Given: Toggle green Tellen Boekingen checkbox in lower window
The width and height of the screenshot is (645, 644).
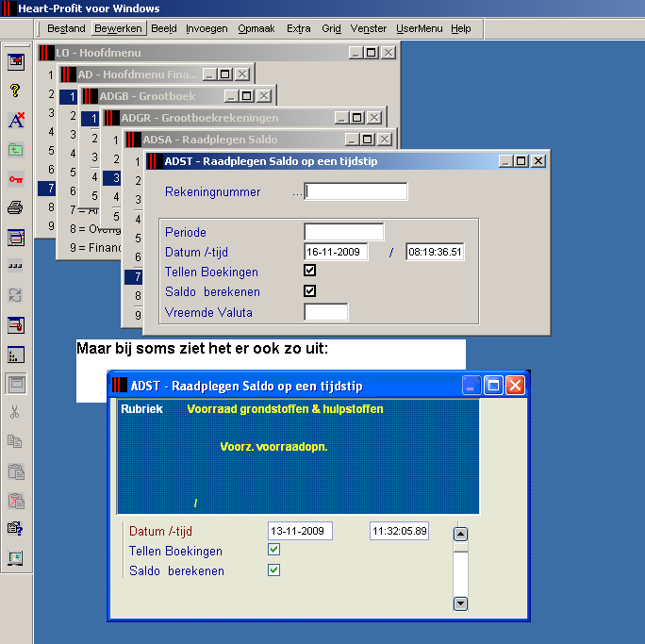Looking at the screenshot, I should [274, 550].
